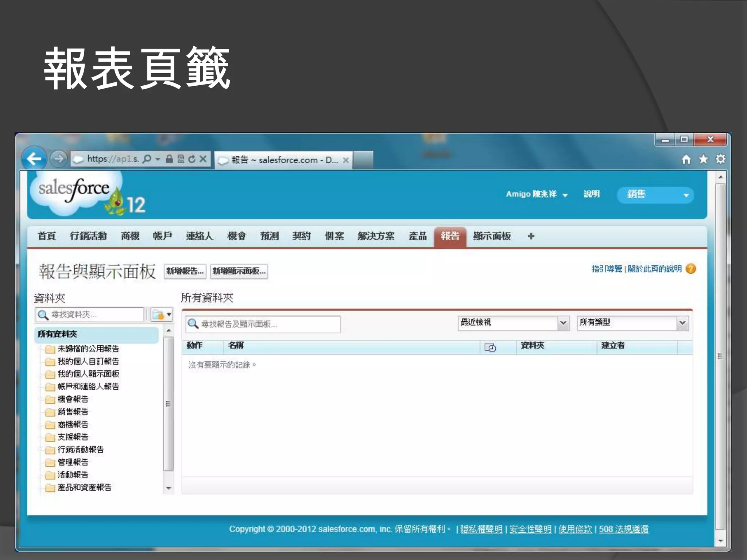Refresh the page with the reload icon
Viewport: 747px width, 560px height.
tap(192, 159)
